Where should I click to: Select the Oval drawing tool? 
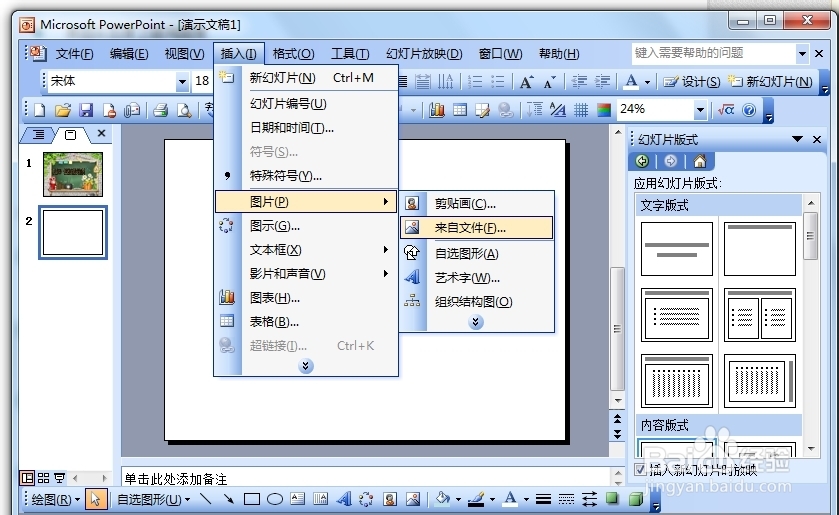pyautogui.click(x=274, y=499)
